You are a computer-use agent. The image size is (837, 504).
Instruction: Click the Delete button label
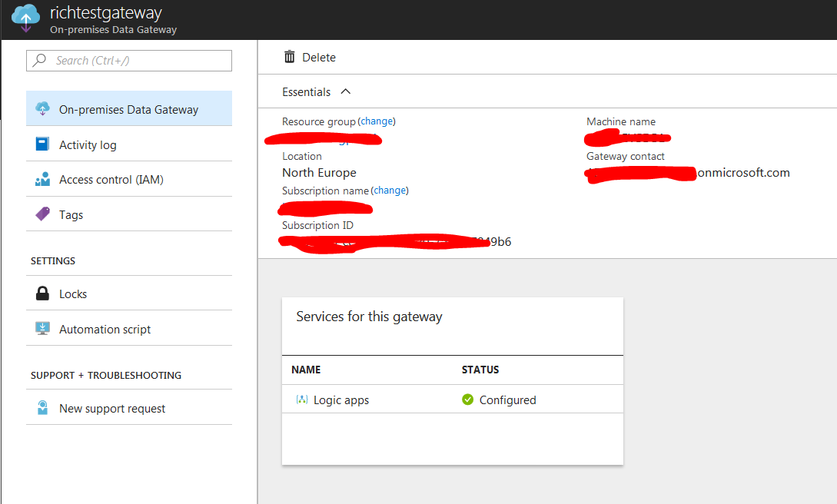coord(319,57)
